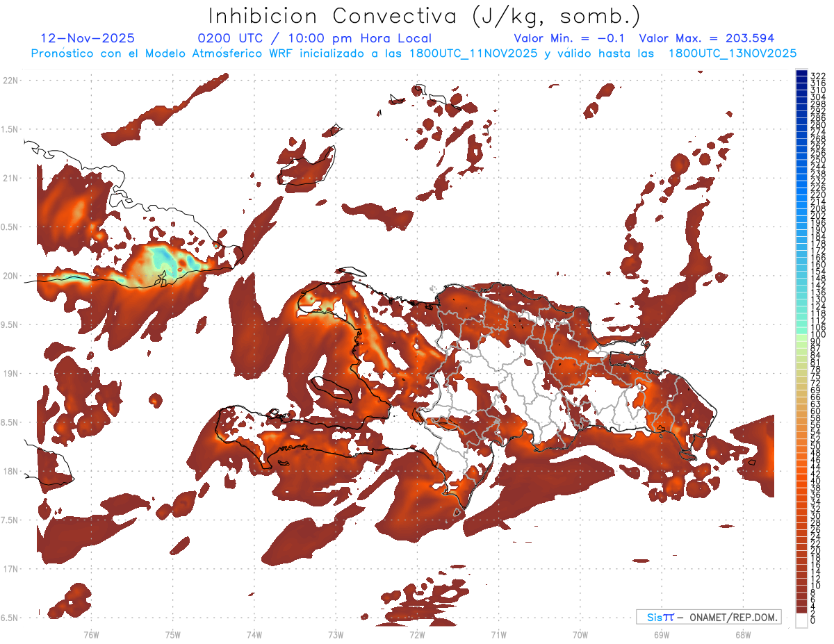
Task: Click the '71W' longitude label
Action: point(498,635)
